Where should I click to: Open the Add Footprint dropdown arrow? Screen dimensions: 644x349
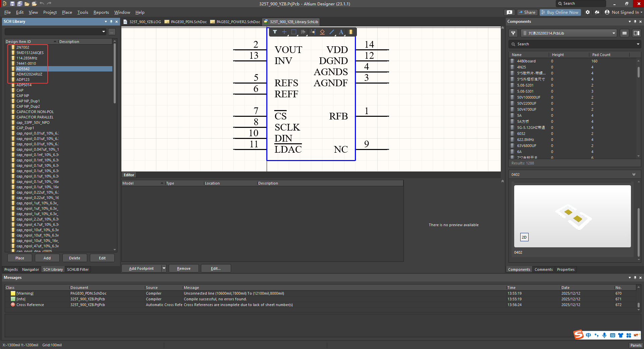[x=164, y=268]
